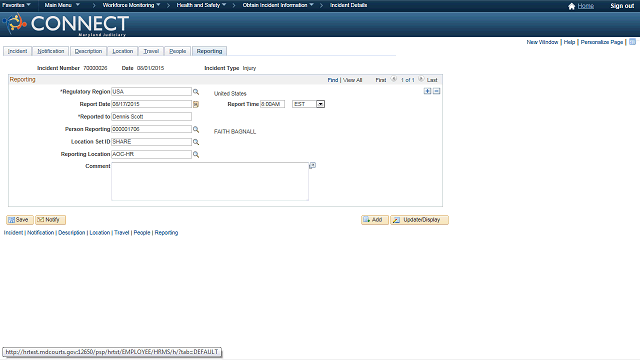Click the bottom Location link

pyautogui.click(x=100, y=233)
